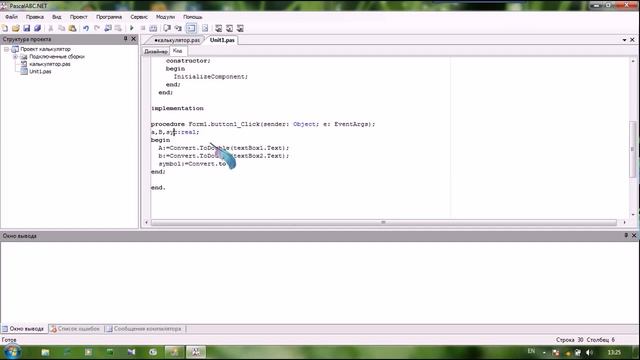Run the program with the play icon
This screenshot has height=360, width=640.
pyautogui.click(x=131, y=28)
